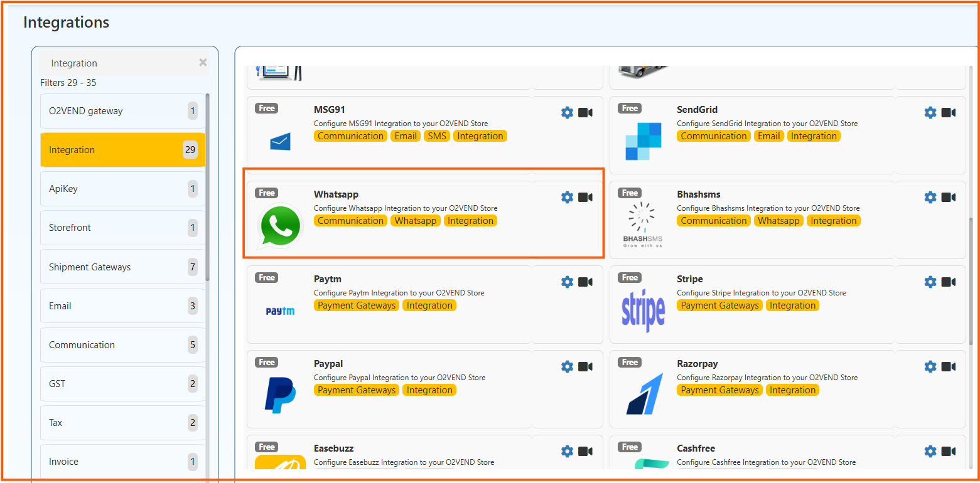Open Stripe configuration gear icon
The height and width of the screenshot is (483, 980).
point(930,282)
